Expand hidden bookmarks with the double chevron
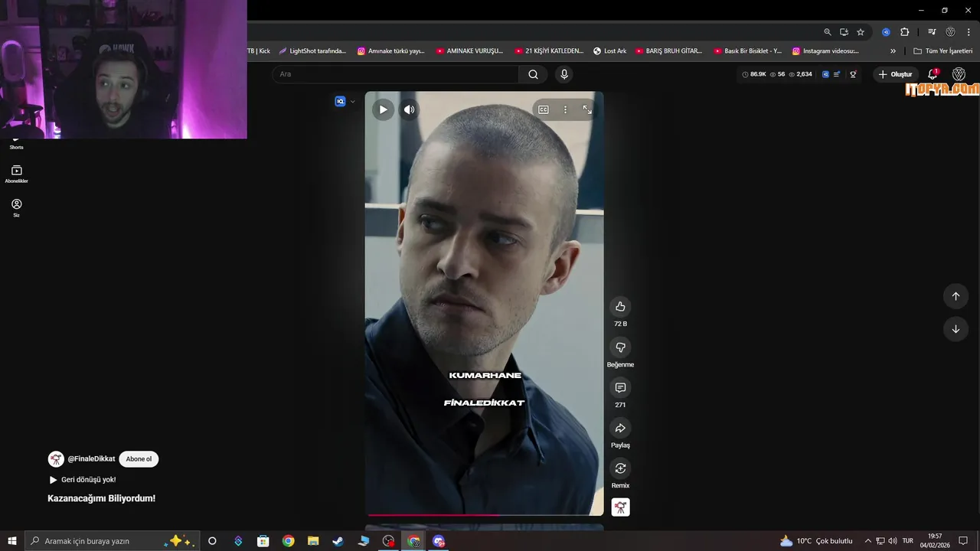This screenshot has width=980, height=551. point(893,51)
